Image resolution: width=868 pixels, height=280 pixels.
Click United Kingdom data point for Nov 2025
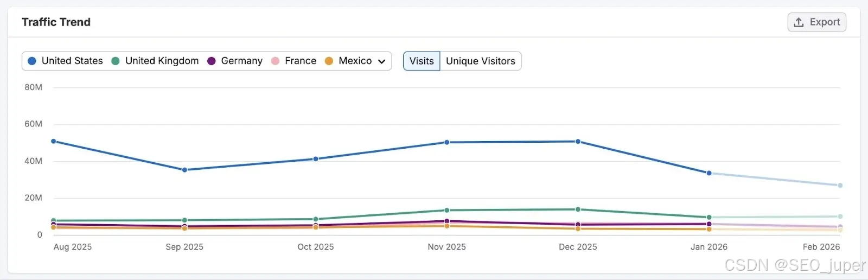point(447,210)
